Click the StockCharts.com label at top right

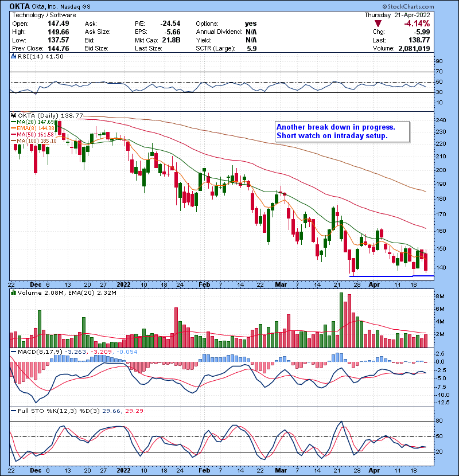pos(409,6)
